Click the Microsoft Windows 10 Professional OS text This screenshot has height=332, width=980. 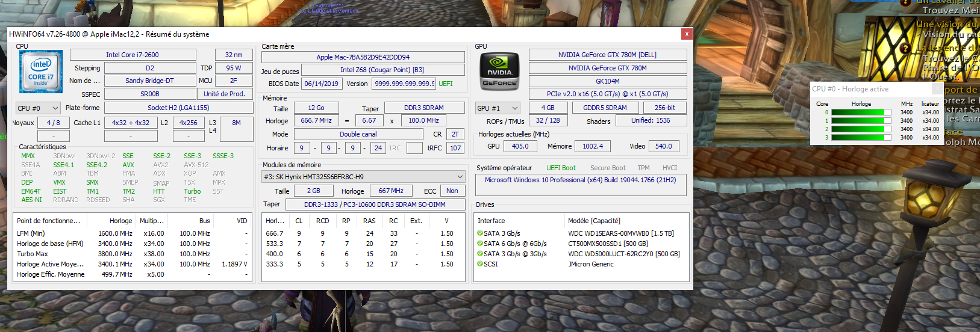point(581,180)
